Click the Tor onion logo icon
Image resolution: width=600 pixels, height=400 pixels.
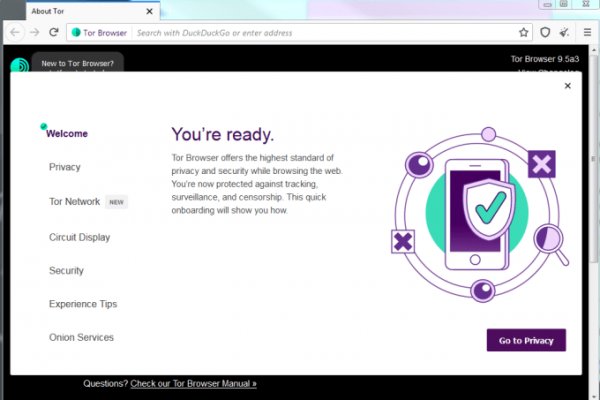pyautogui.click(x=18, y=67)
